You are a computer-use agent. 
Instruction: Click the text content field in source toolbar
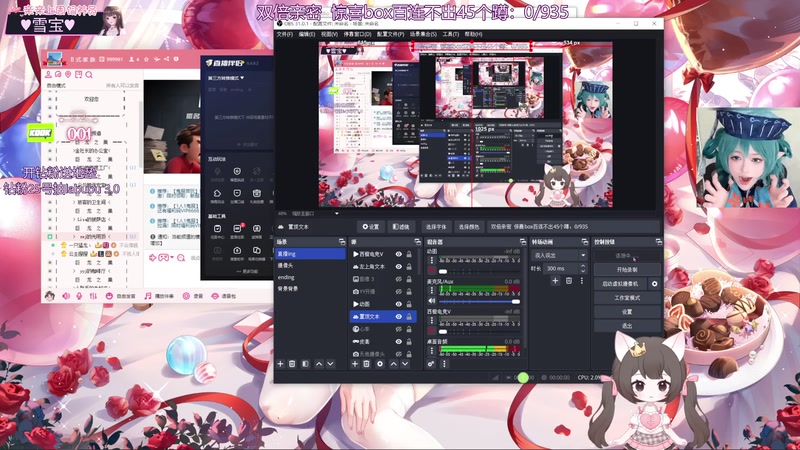pos(573,227)
